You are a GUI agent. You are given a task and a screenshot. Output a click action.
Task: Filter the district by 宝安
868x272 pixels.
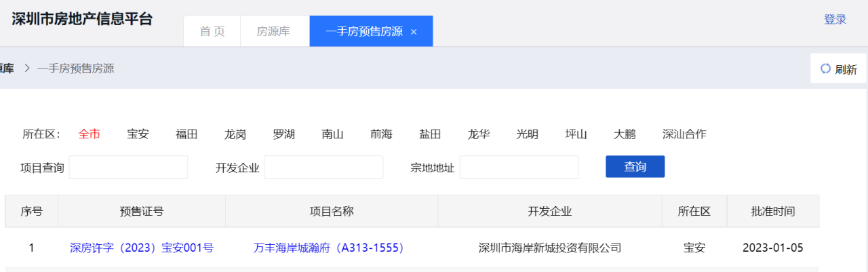(x=138, y=134)
